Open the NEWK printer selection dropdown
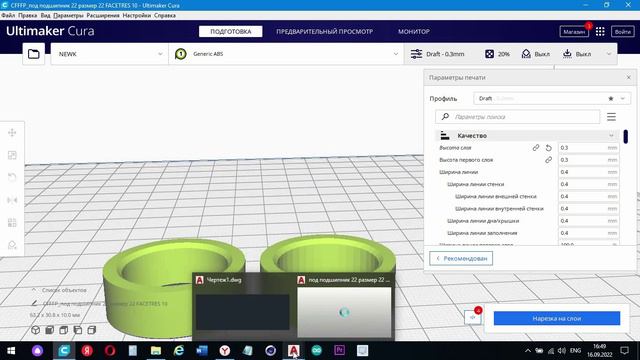 click(x=109, y=54)
